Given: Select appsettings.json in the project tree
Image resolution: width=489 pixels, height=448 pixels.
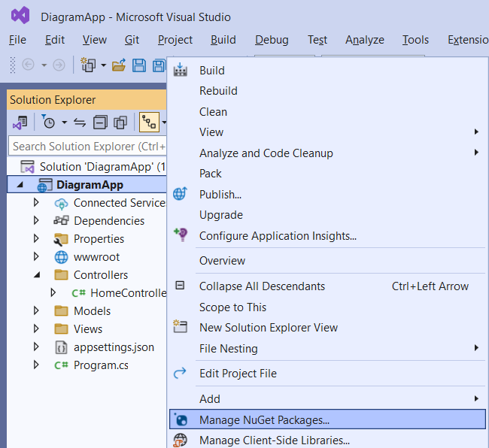Looking at the screenshot, I should coord(113,347).
